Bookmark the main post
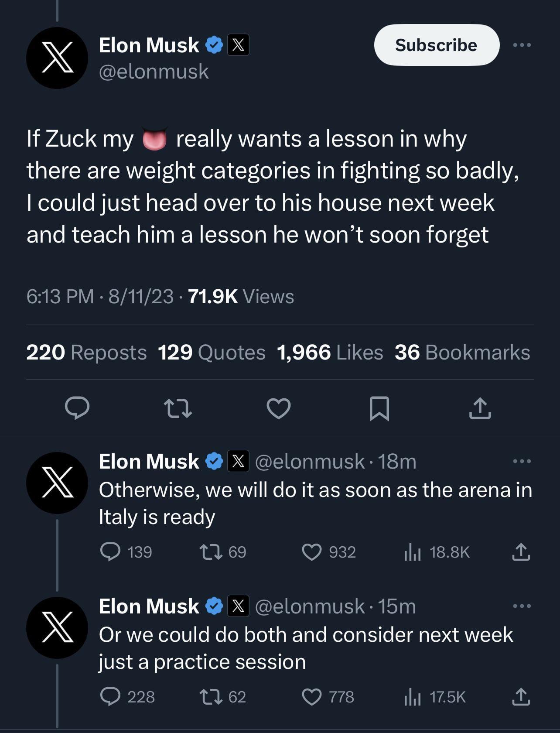Screen dimensions: 560x733 pyautogui.click(x=379, y=408)
